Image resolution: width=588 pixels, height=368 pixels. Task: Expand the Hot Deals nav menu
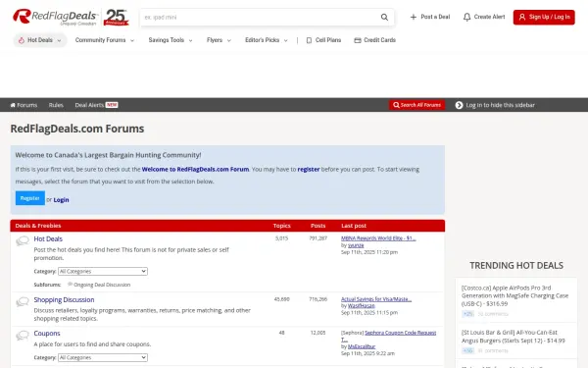click(40, 40)
